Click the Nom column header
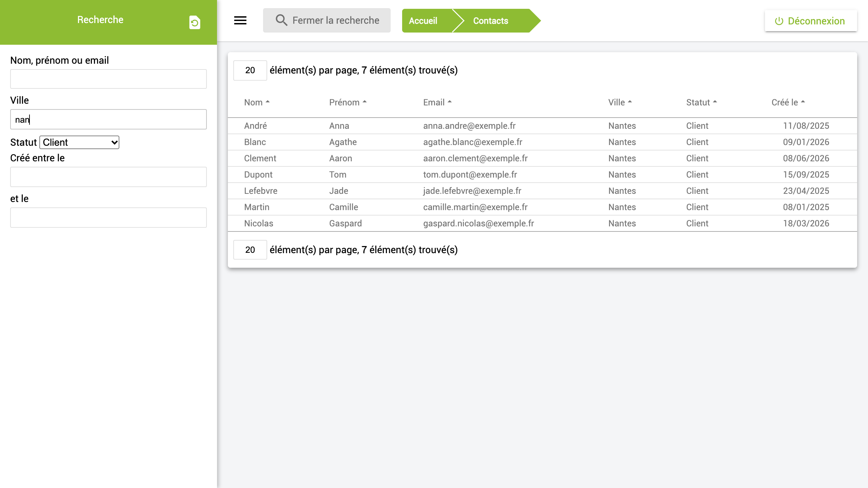 click(x=253, y=102)
